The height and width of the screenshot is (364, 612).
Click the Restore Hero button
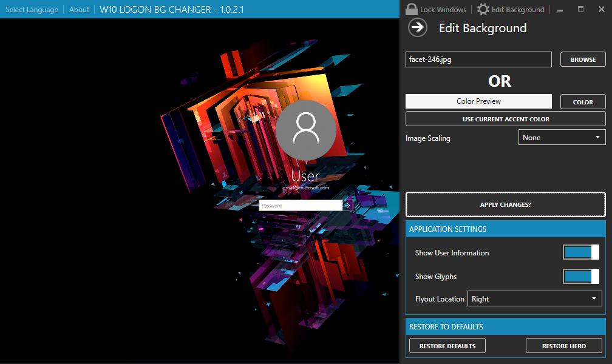[563, 346]
